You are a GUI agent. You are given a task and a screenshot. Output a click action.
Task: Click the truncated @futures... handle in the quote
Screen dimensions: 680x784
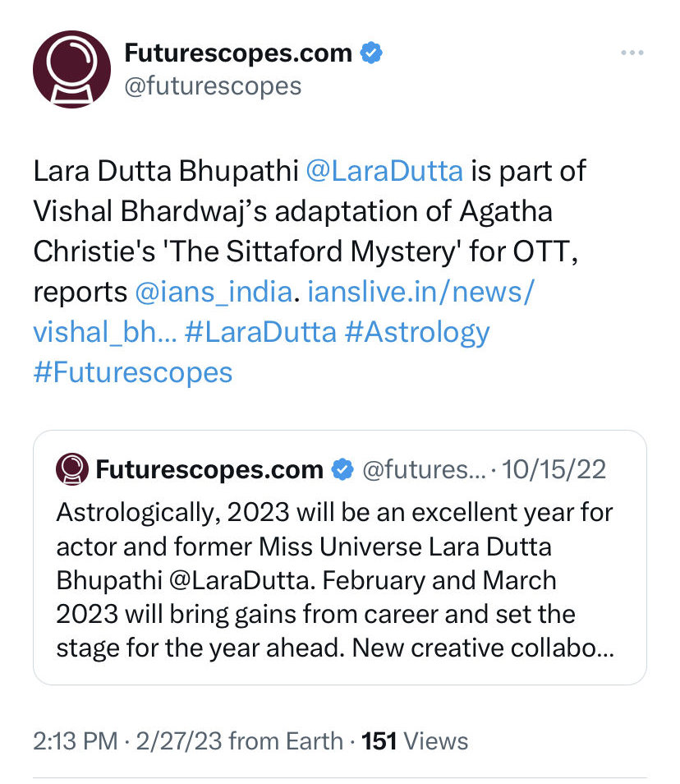pyautogui.click(x=424, y=469)
